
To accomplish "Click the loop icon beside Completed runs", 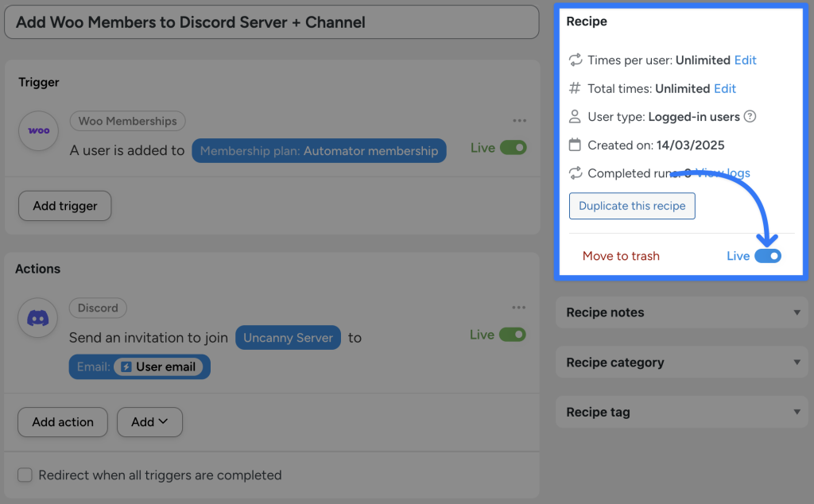I will (x=574, y=173).
